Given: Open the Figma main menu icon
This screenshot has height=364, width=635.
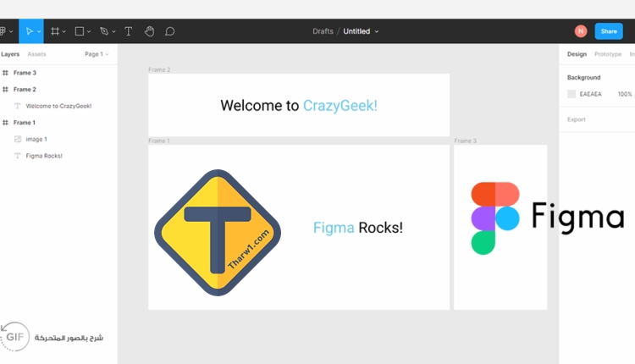Looking at the screenshot, I should pyautogui.click(x=3, y=31).
